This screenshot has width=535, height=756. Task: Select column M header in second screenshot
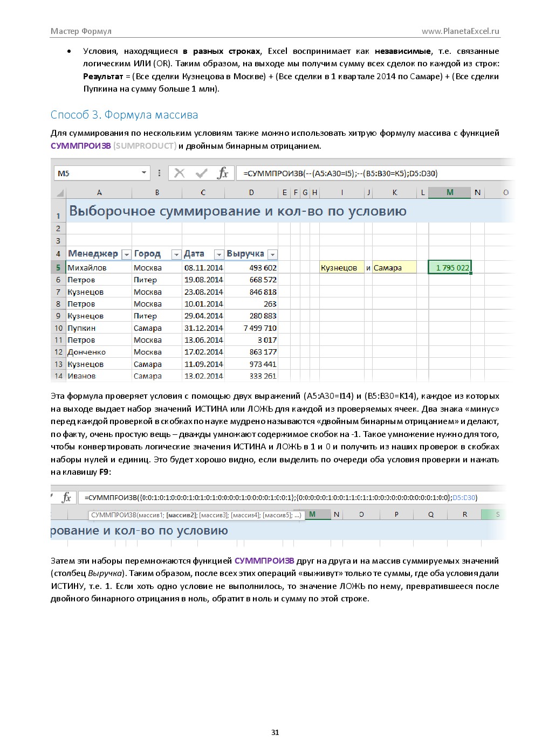point(312,515)
